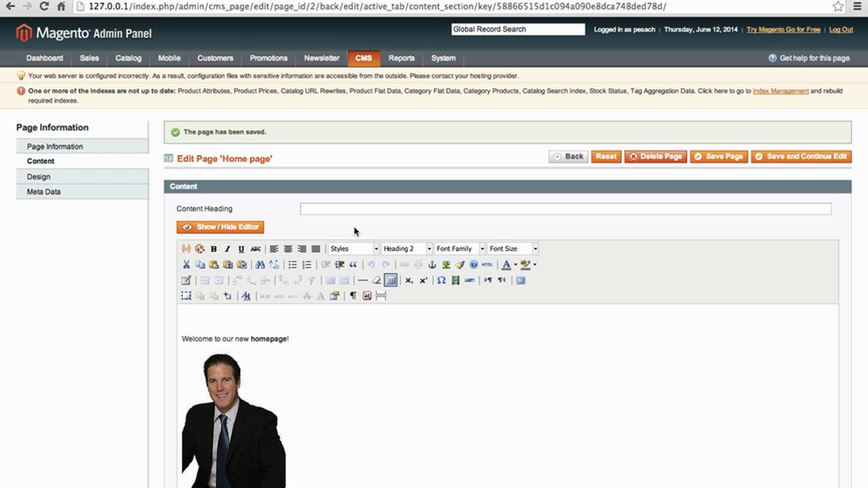Select the align center icon
The height and width of the screenshot is (488, 868).
288,248
